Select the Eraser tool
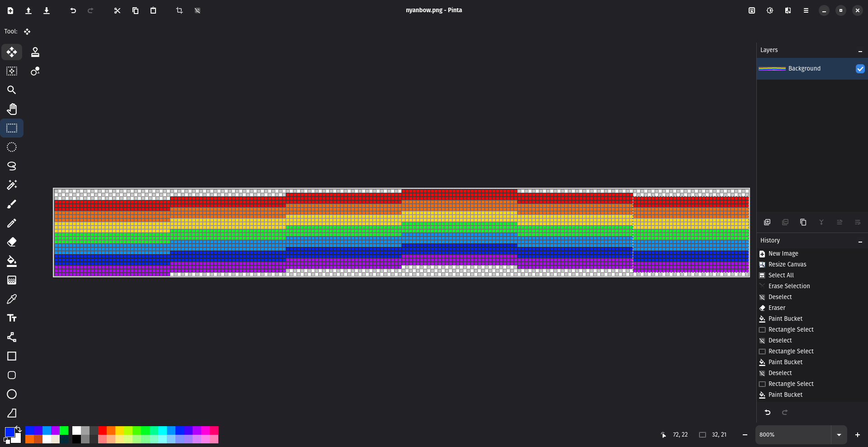The image size is (868, 447). (x=12, y=242)
